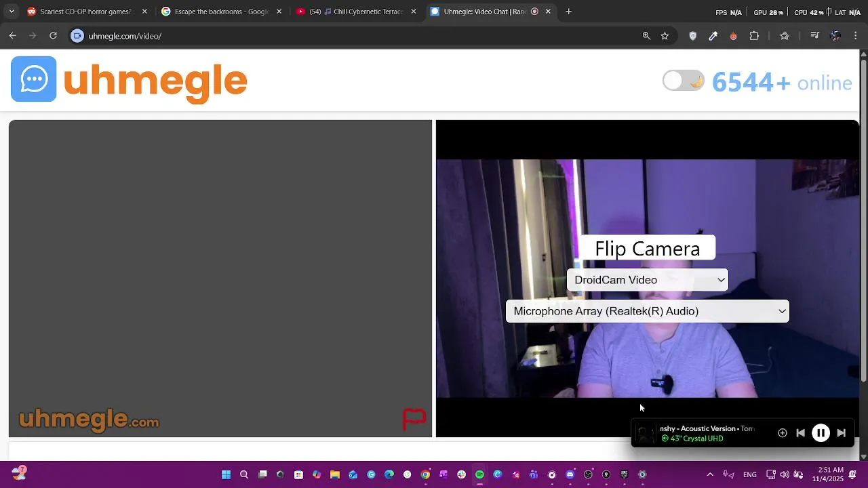Open Task View on the taskbar
Viewport: 868px width, 488px height.
(x=262, y=474)
